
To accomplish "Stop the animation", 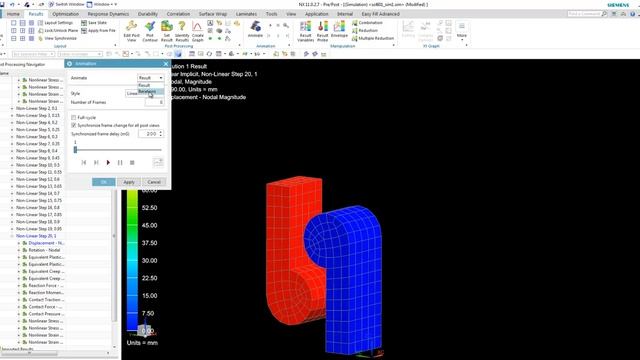I will pos(132,162).
